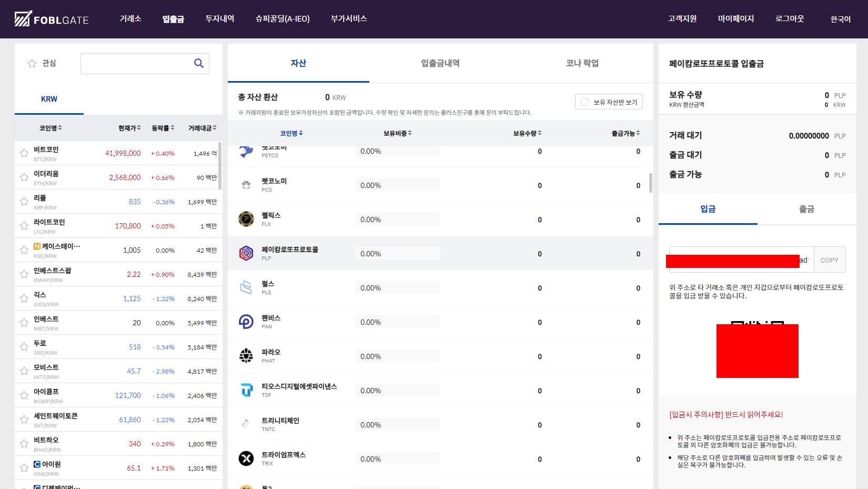Star 인베스트스왑 ISWAP/KRW as favorite
The height and width of the screenshot is (489, 868).
tap(24, 274)
